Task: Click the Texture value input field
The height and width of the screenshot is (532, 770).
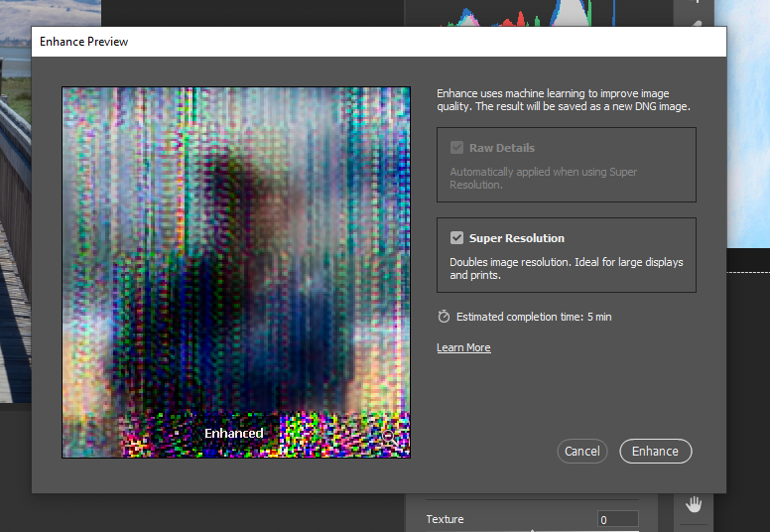Action: tap(617, 519)
